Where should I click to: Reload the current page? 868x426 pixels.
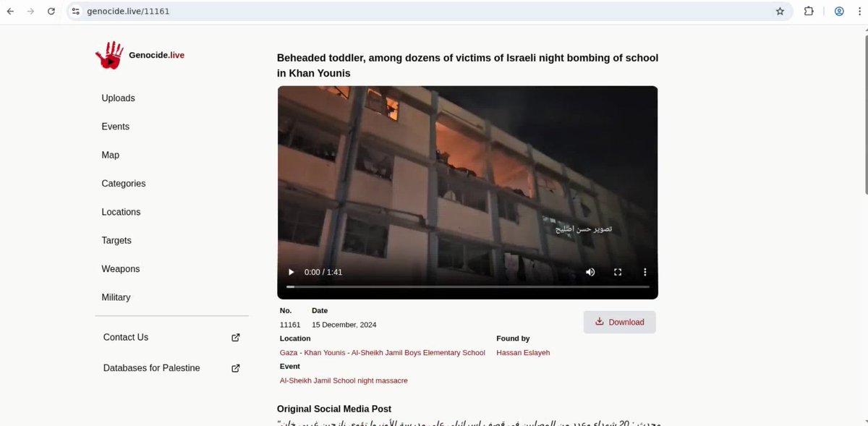tap(51, 12)
